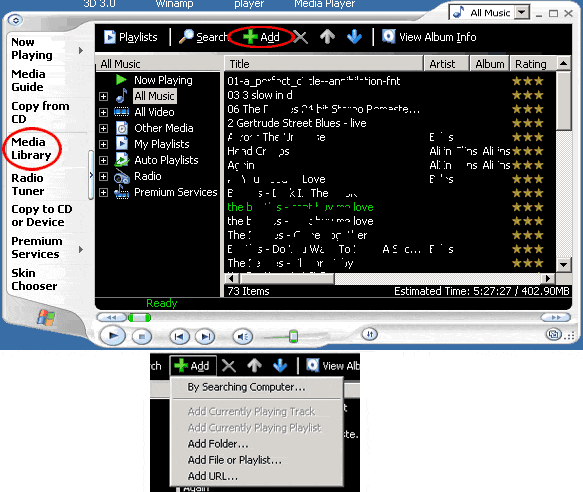Click View Album Info button

pyautogui.click(x=429, y=37)
